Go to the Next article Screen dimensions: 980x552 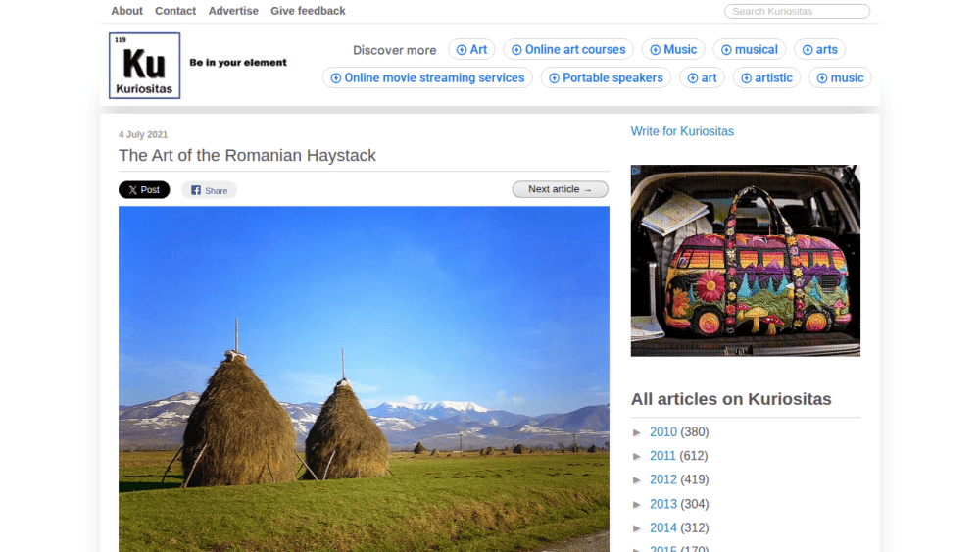tap(560, 189)
